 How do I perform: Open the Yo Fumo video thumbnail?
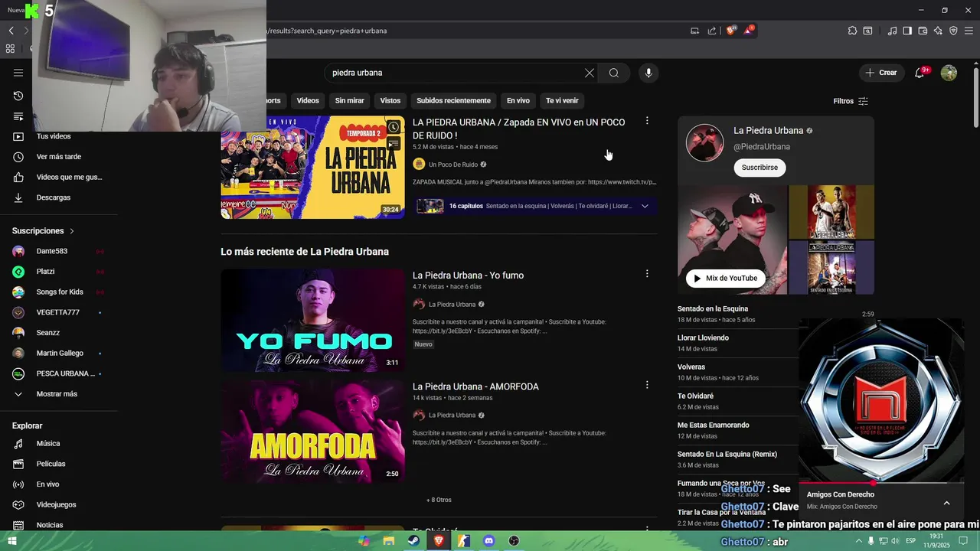coord(312,320)
